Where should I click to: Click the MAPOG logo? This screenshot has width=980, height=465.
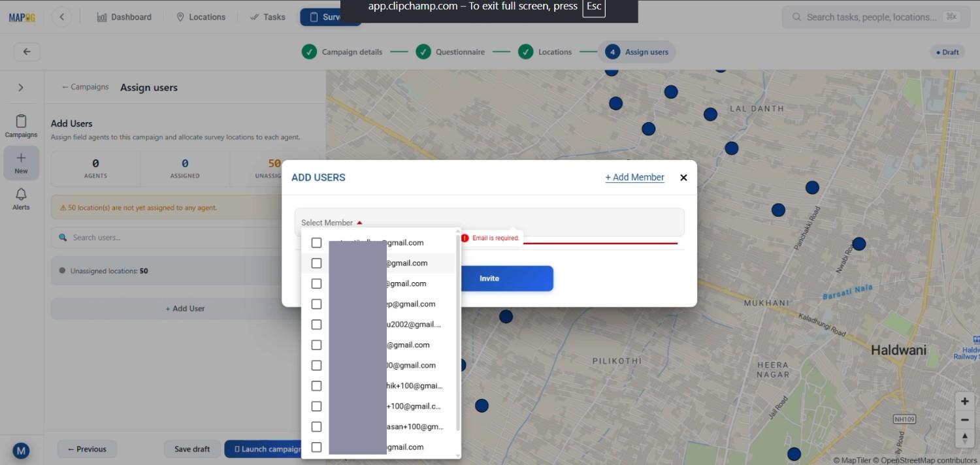[x=22, y=18]
